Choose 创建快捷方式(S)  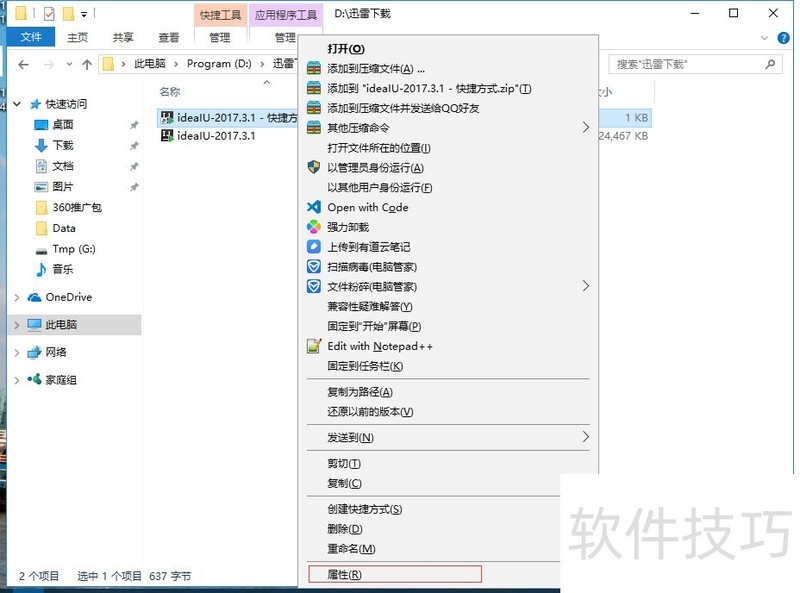tap(364, 509)
